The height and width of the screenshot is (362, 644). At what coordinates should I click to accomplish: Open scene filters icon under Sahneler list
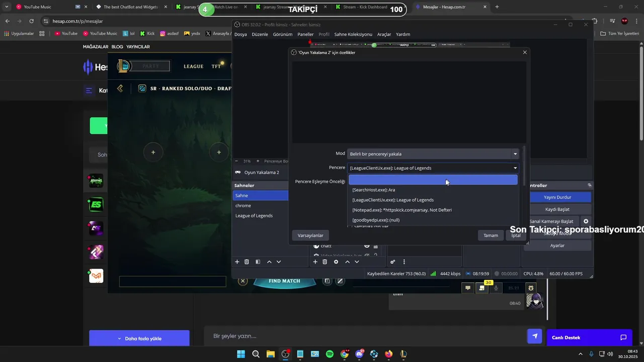coord(258,262)
